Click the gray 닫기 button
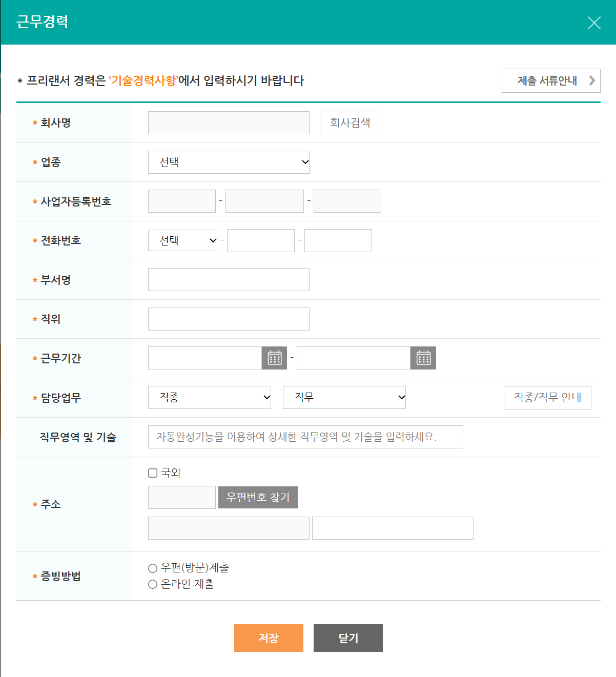This screenshot has width=616, height=677. (348, 638)
